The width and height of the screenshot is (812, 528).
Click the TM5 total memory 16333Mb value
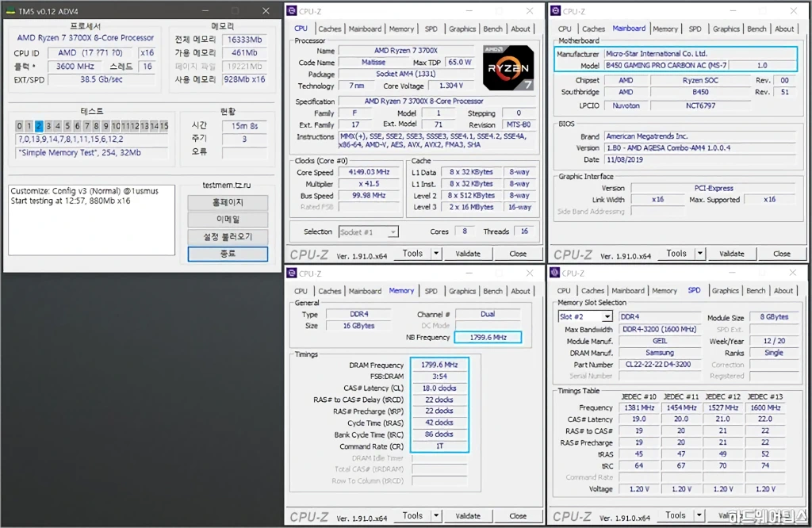coord(244,40)
